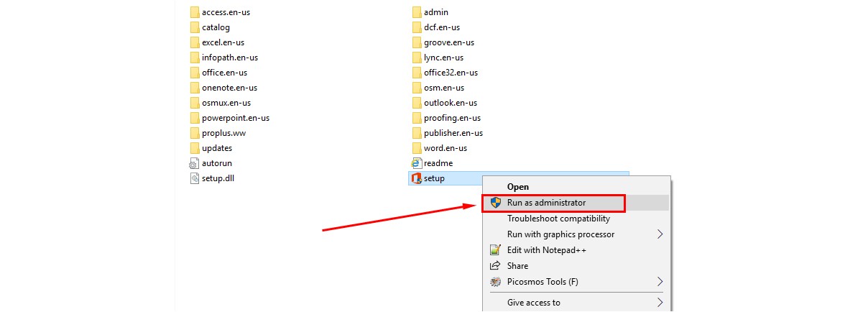Select the office.en-us folder icon
This screenshot has width=868, height=312.
pyautogui.click(x=194, y=73)
